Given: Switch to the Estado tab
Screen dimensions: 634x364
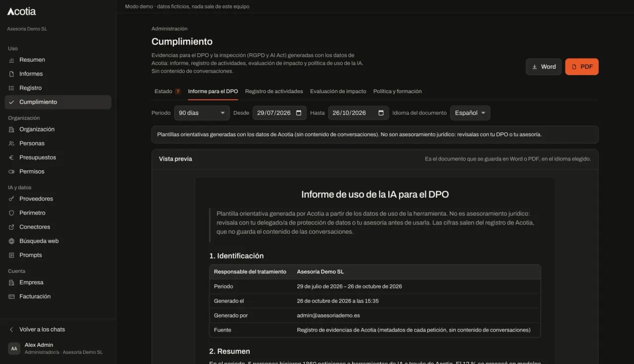Looking at the screenshot, I should point(167,92).
